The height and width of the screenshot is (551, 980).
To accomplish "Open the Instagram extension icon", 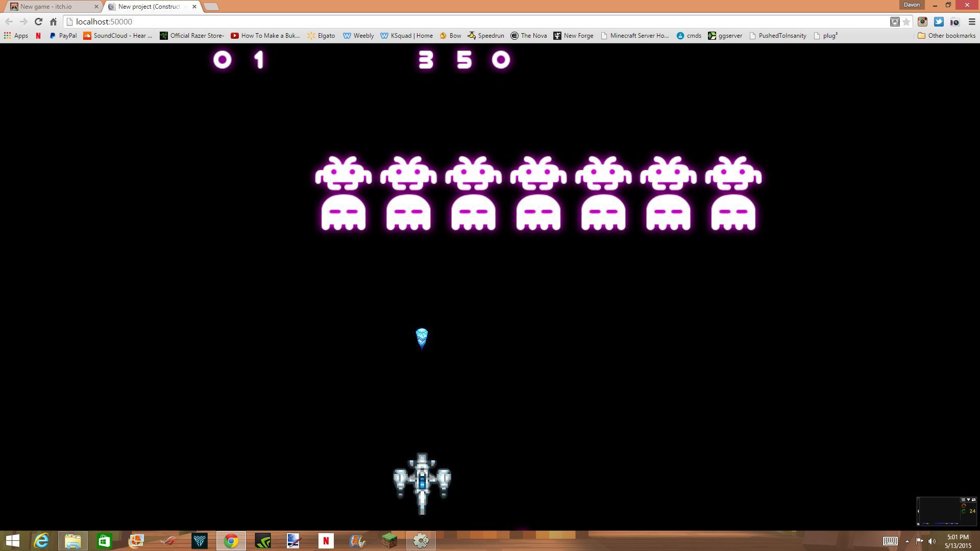I will [x=922, y=21].
